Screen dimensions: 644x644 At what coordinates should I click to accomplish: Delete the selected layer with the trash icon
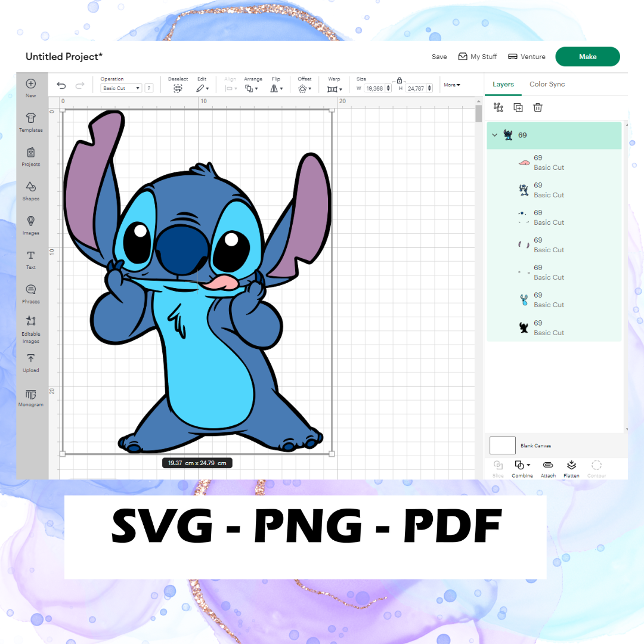[x=538, y=107]
